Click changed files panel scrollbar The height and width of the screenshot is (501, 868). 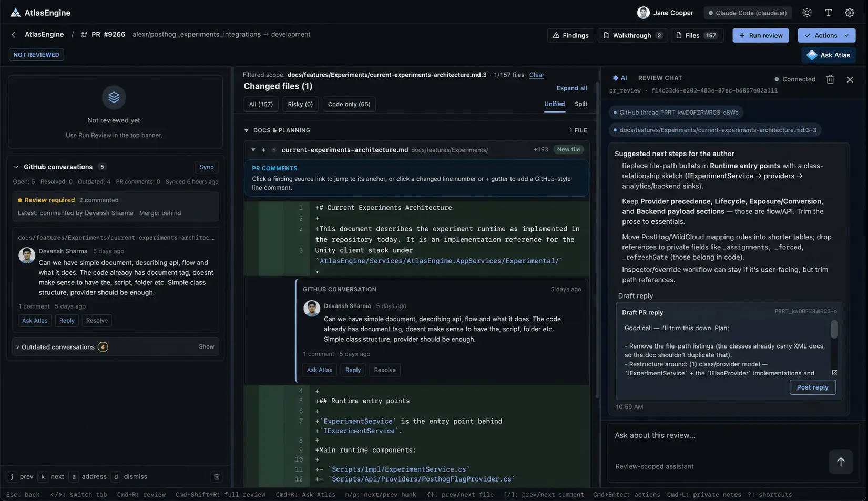click(x=597, y=239)
